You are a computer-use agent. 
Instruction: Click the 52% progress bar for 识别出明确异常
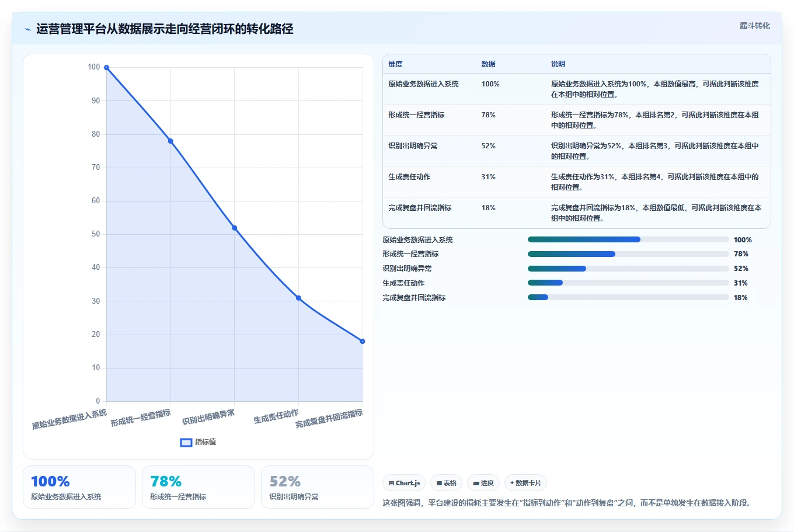coord(628,269)
